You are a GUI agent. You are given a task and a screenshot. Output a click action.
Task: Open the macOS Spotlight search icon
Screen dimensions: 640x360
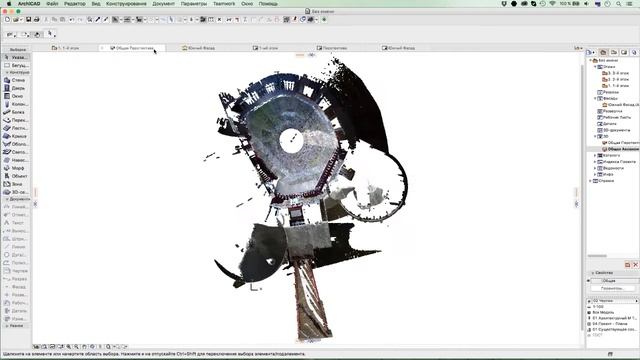(x=619, y=4)
